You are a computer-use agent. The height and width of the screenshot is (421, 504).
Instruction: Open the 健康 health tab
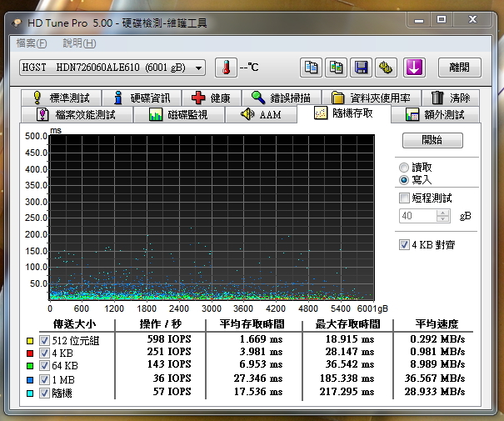[210, 98]
